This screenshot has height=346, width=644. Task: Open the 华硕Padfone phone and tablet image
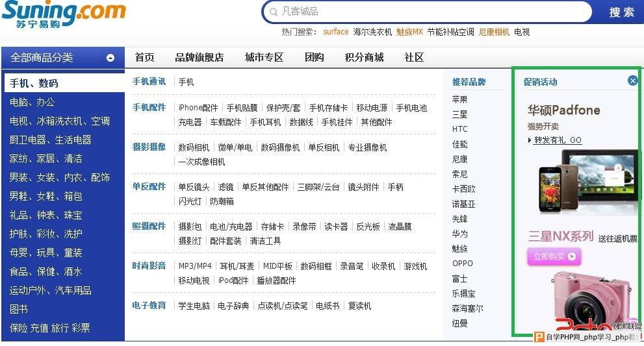(x=587, y=182)
